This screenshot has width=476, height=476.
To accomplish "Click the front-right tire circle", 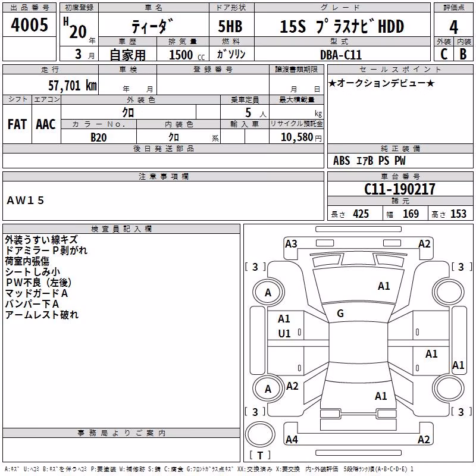I will 449,292.
